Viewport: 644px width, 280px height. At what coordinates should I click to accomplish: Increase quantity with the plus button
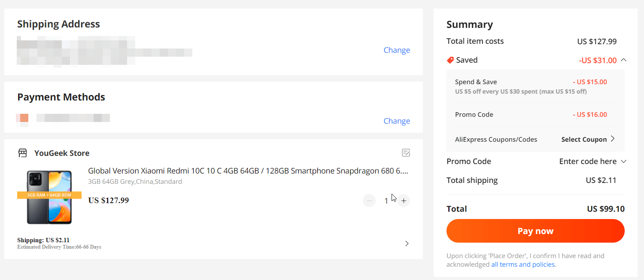[404, 201]
